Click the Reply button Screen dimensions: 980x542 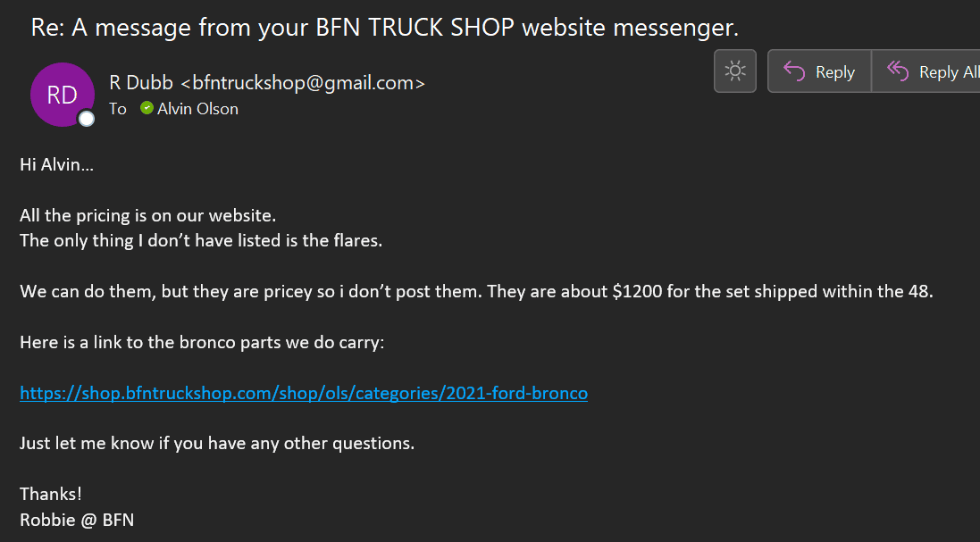(x=819, y=71)
